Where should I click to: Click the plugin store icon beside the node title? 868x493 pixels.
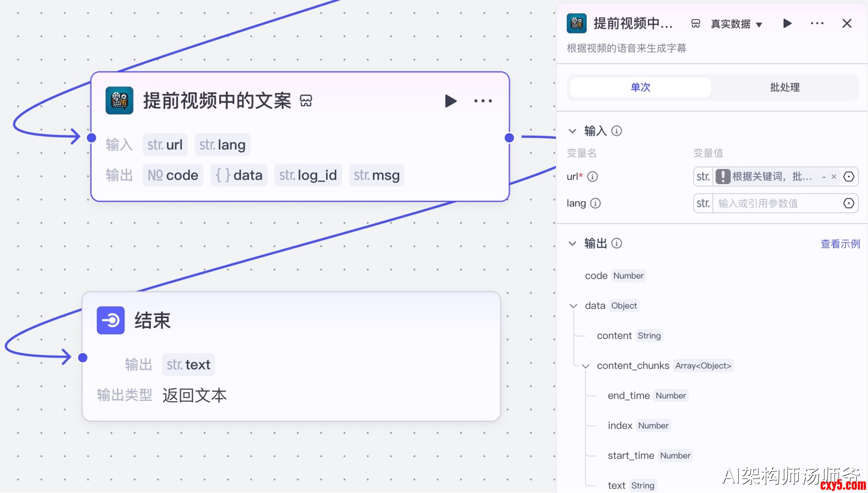(x=306, y=101)
